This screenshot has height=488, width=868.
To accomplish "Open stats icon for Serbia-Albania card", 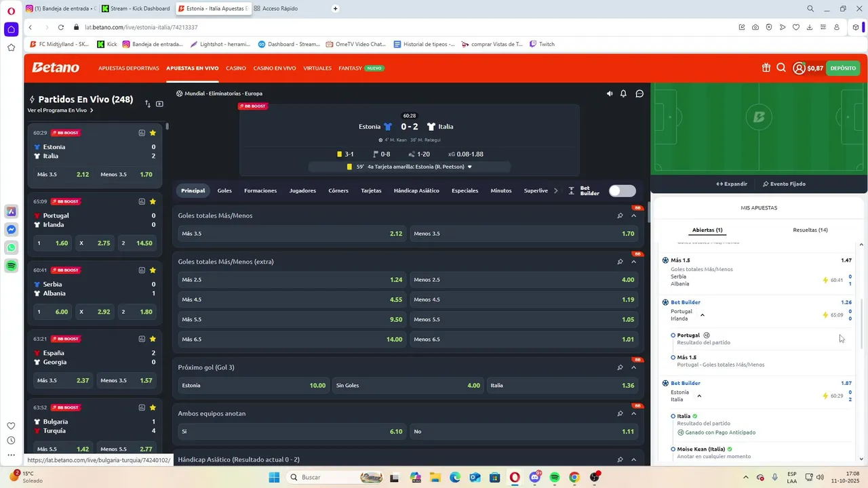I will 142,270.
